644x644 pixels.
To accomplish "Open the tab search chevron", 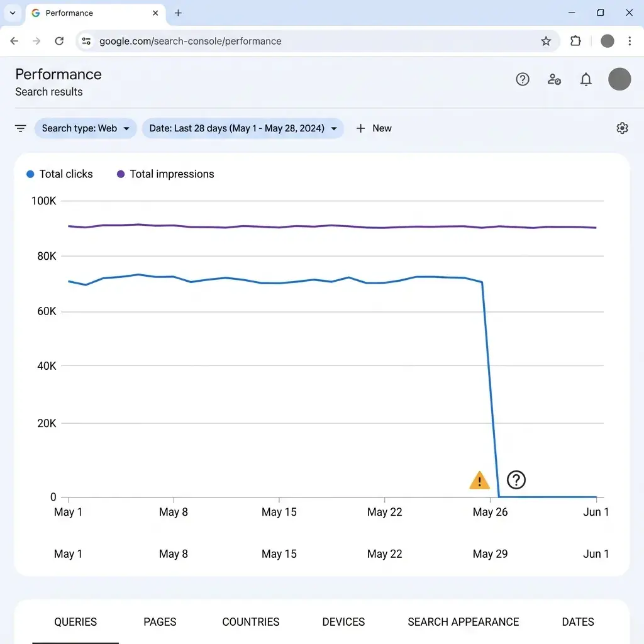I will (13, 13).
